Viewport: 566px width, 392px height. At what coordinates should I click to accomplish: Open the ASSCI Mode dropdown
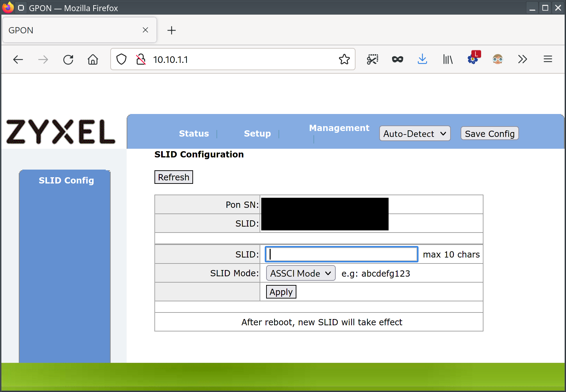(301, 273)
